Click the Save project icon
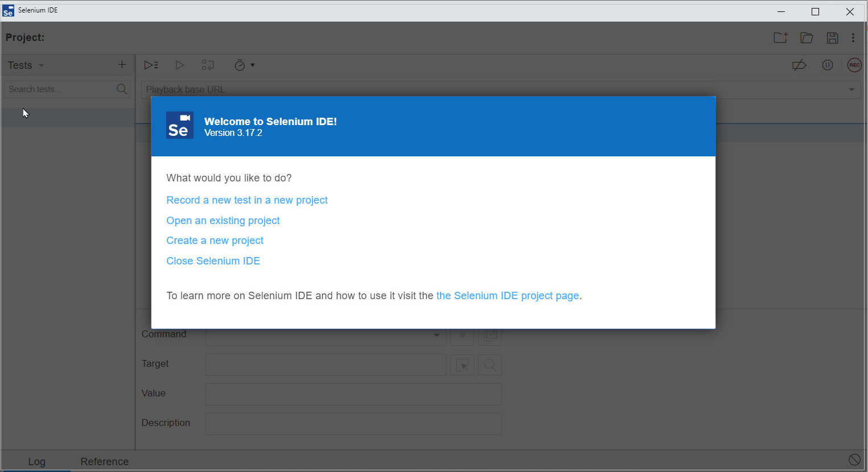The width and height of the screenshot is (868, 472). click(832, 38)
